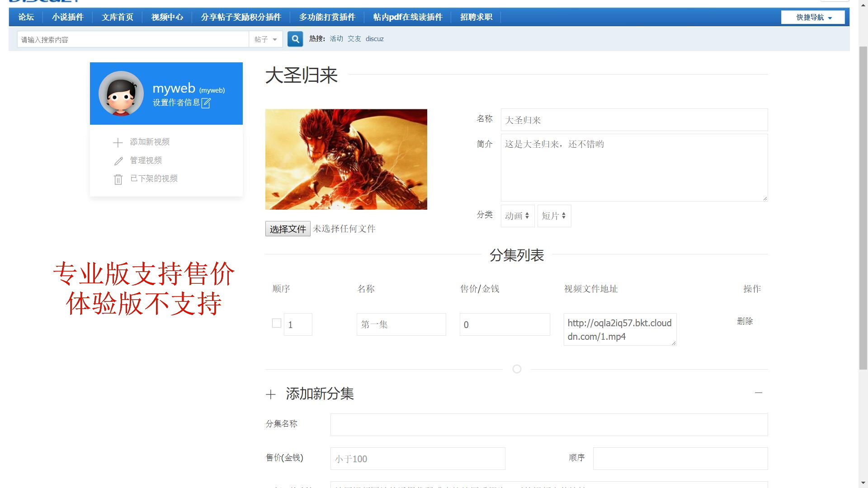Image resolution: width=868 pixels, height=488 pixels.
Task: Open the 多功能打赏插件 nav tab
Action: (x=327, y=17)
